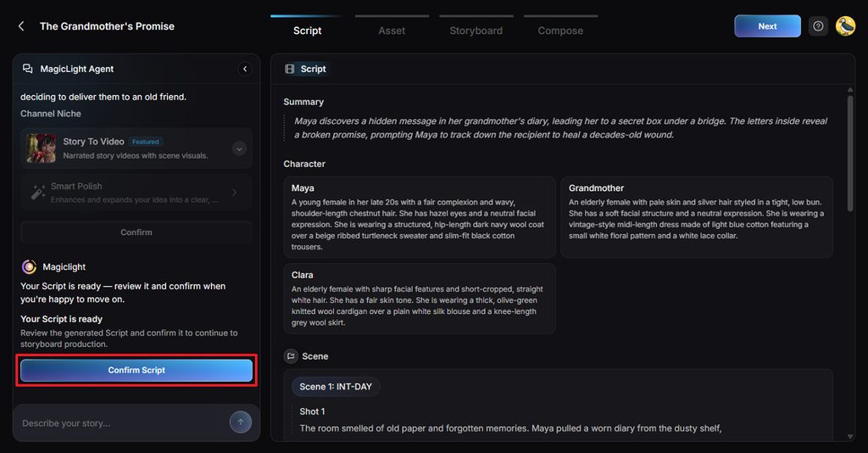The width and height of the screenshot is (868, 453).
Task: Focus the Describe your story input
Action: pyautogui.click(x=122, y=423)
